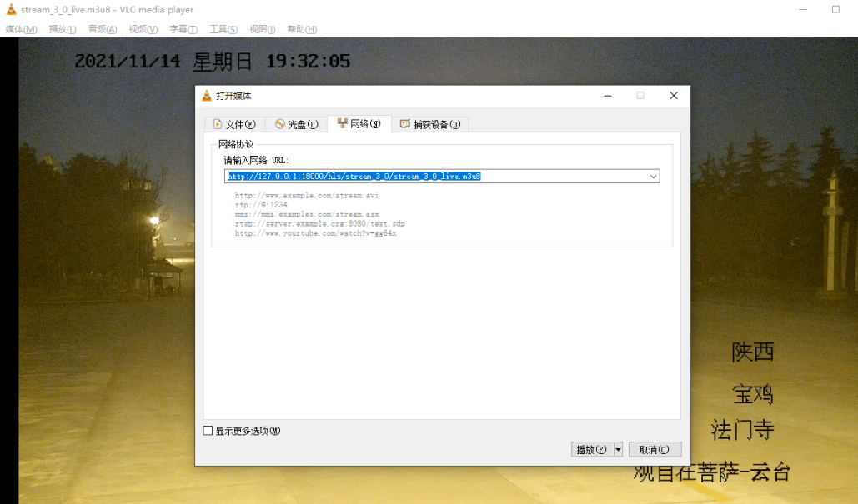The width and height of the screenshot is (858, 504).
Task: Click the VLC cone icon in main title bar
Action: coord(11,10)
